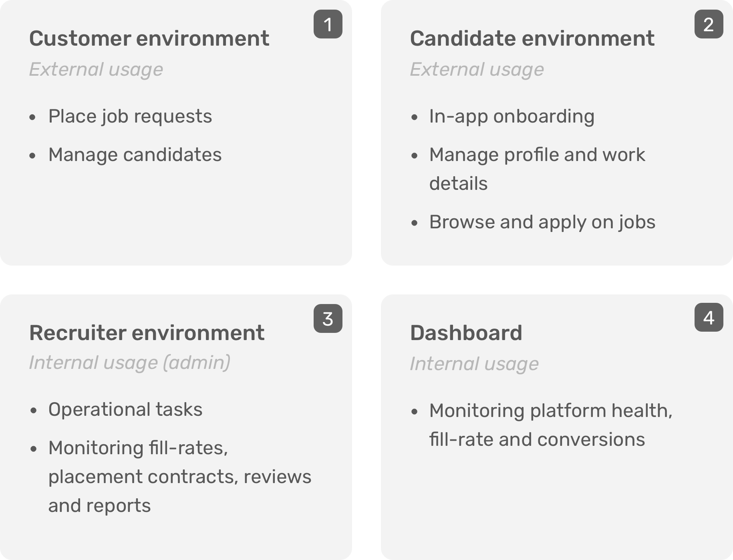Viewport: 733px width, 560px height.
Task: Click Manage profile and work details
Action: tap(537, 169)
